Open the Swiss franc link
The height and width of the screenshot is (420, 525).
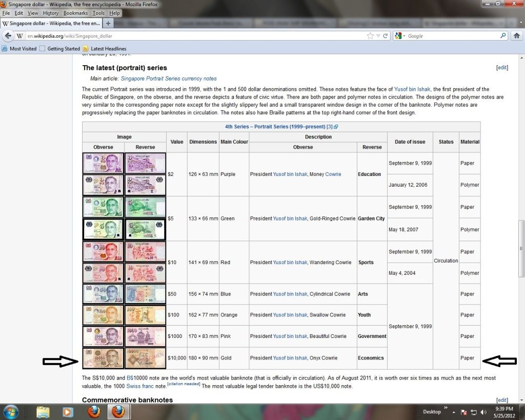tap(139, 386)
